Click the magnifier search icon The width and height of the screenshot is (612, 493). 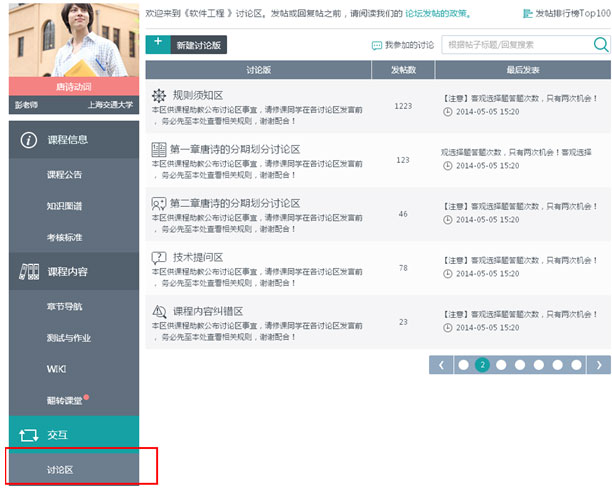[x=601, y=45]
